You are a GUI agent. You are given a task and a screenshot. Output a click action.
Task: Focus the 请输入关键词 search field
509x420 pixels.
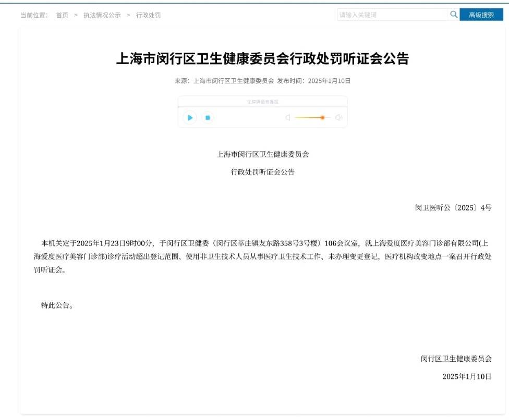pyautogui.click(x=392, y=15)
